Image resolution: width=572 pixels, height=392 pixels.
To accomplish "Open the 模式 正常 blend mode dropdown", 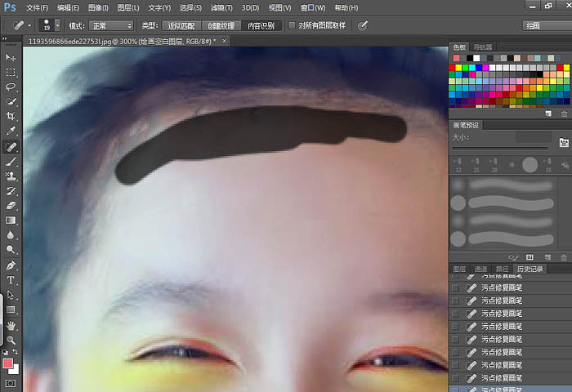I will 111,25.
